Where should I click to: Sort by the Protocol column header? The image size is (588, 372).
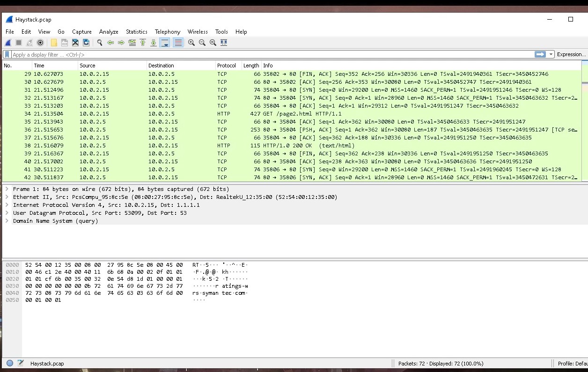(228, 66)
